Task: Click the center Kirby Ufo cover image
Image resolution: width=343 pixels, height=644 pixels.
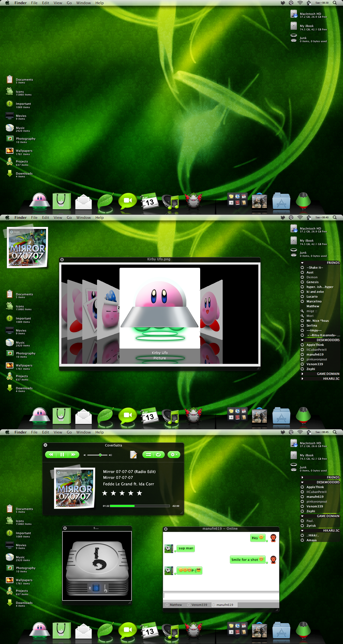Action: (x=160, y=308)
